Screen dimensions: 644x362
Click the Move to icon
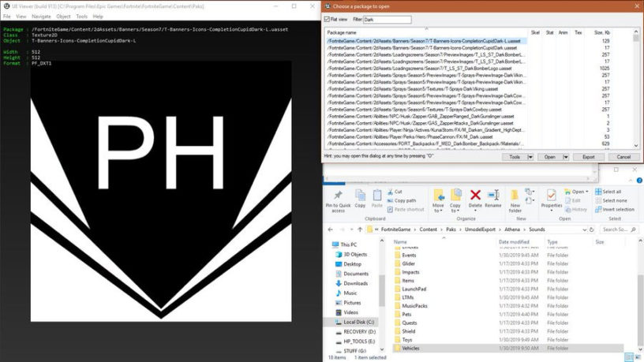438,196
